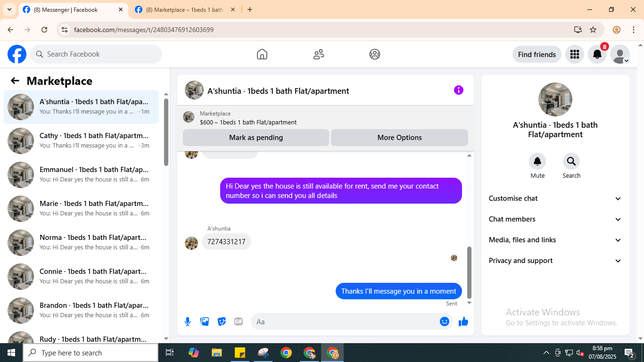Open Cathy conversation in list

(82, 141)
